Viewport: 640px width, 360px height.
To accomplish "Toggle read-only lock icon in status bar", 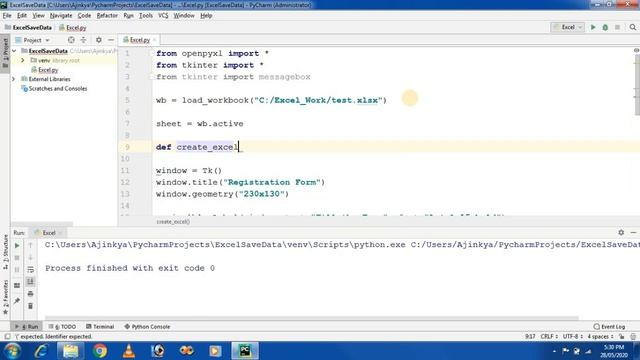I will click(x=621, y=337).
